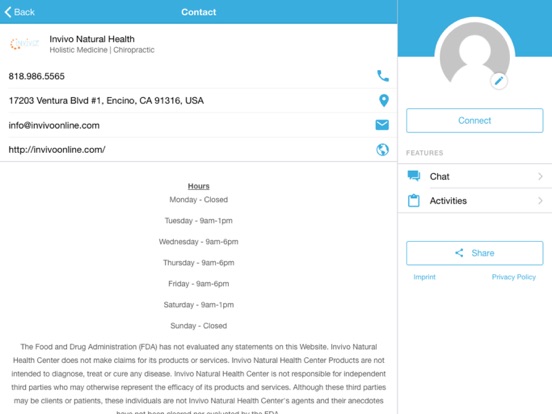The height and width of the screenshot is (414, 552).
Task: Click the Hours heading
Action: tap(199, 186)
